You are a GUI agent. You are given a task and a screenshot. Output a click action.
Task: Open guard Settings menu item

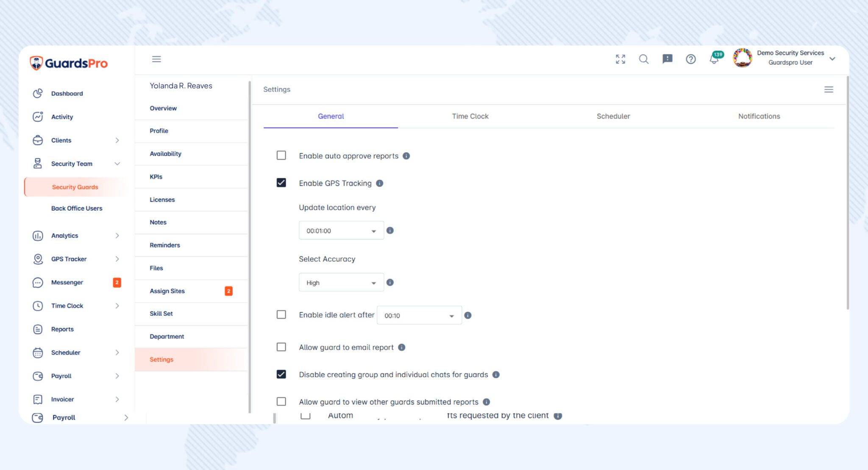[x=191, y=359]
